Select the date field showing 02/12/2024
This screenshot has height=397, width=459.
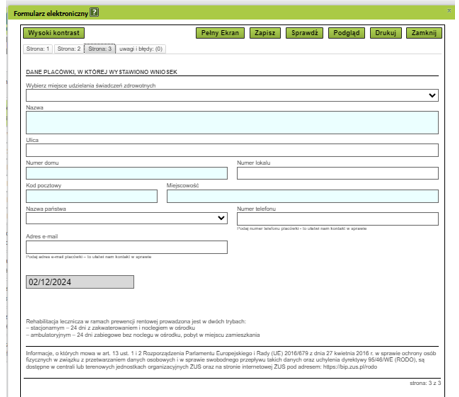(80, 282)
